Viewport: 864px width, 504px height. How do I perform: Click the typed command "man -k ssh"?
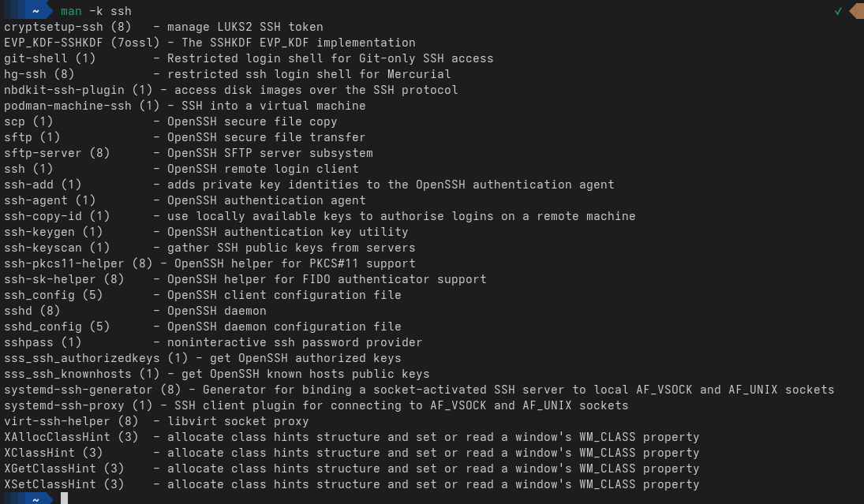point(96,11)
